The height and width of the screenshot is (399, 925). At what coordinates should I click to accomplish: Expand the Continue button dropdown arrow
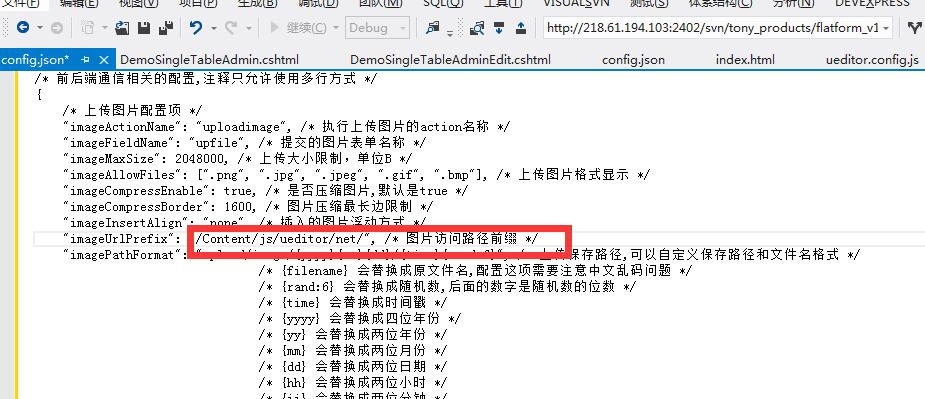coord(335,28)
